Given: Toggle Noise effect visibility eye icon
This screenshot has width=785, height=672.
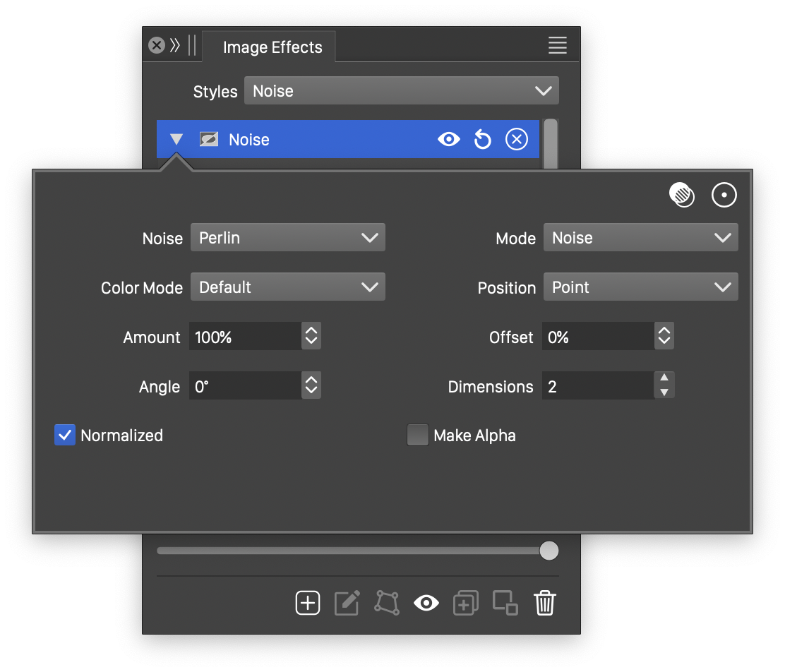Looking at the screenshot, I should pyautogui.click(x=448, y=140).
